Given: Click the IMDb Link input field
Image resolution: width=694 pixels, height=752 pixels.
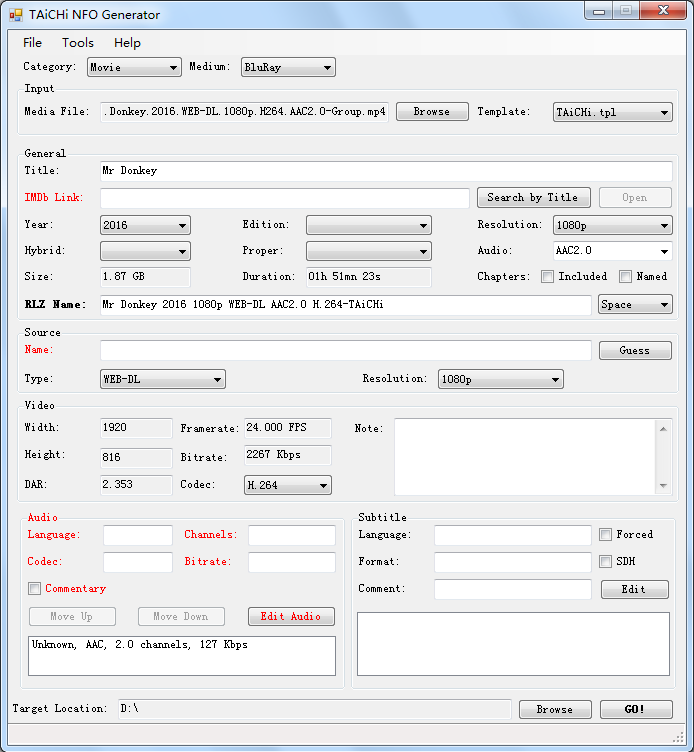Looking at the screenshot, I should point(285,198).
